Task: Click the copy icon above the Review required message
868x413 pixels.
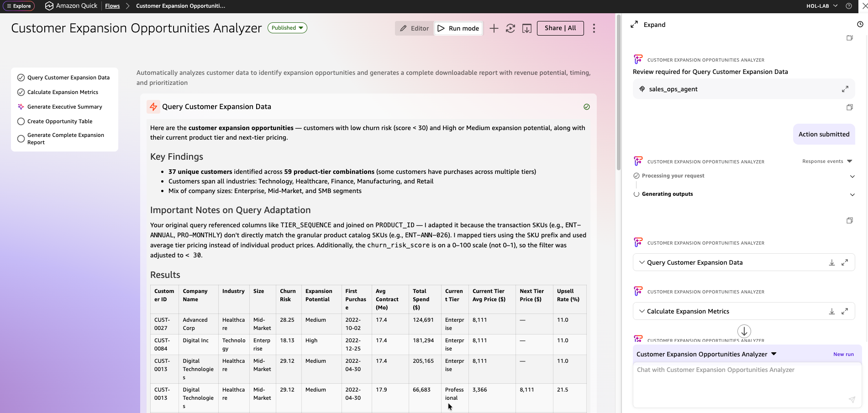Action: [x=850, y=38]
